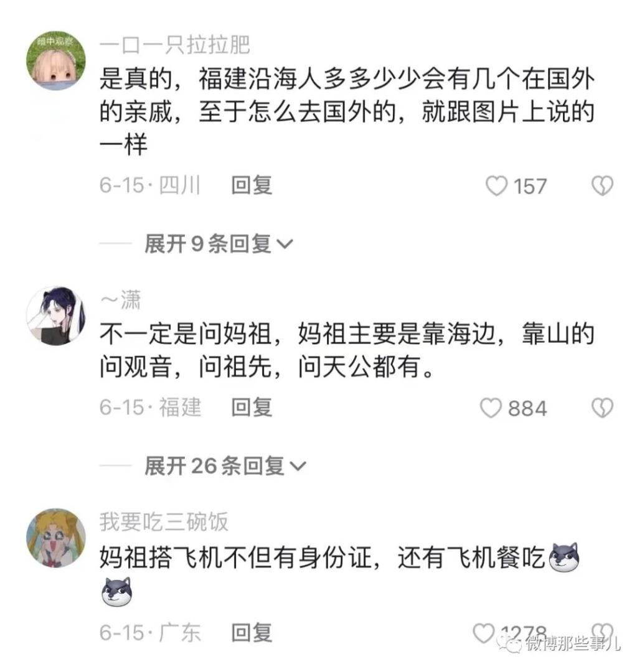Open Sailor Moon avatar of 我要吃三碗饭
Viewport: 642px width, 672px height.
click(56, 538)
